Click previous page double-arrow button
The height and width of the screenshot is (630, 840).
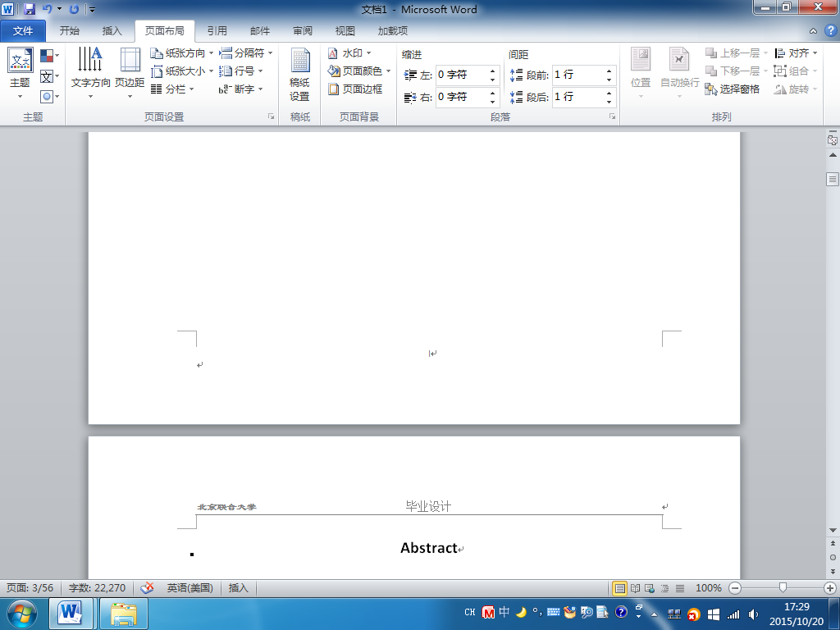pos(833,544)
